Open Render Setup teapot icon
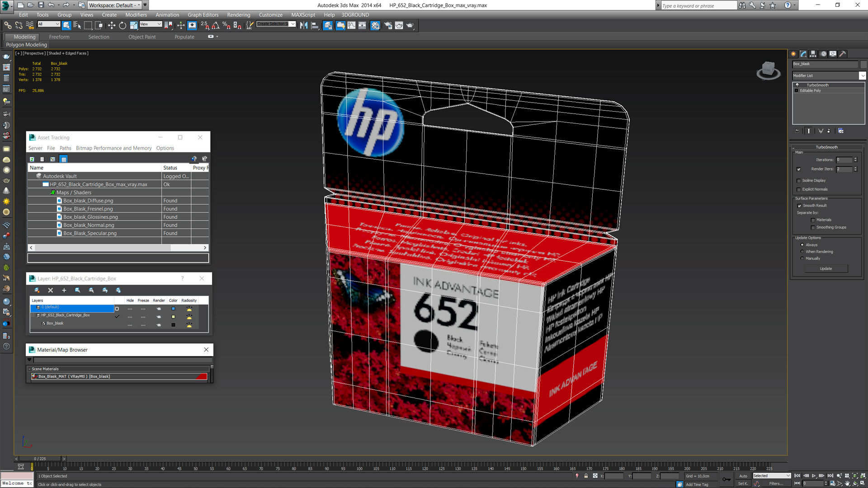This screenshot has height=488, width=868. pyautogui.click(x=388, y=25)
